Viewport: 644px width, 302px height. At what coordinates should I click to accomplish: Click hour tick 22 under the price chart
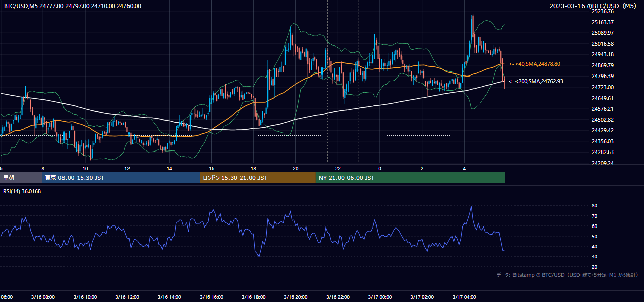click(x=338, y=169)
